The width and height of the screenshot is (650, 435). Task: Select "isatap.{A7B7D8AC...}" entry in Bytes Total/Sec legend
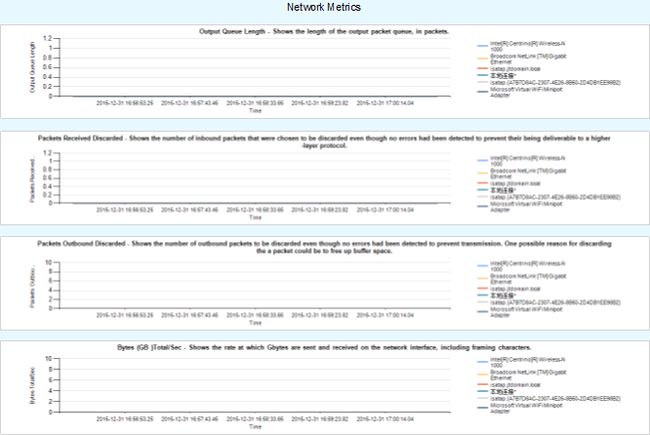coord(555,399)
